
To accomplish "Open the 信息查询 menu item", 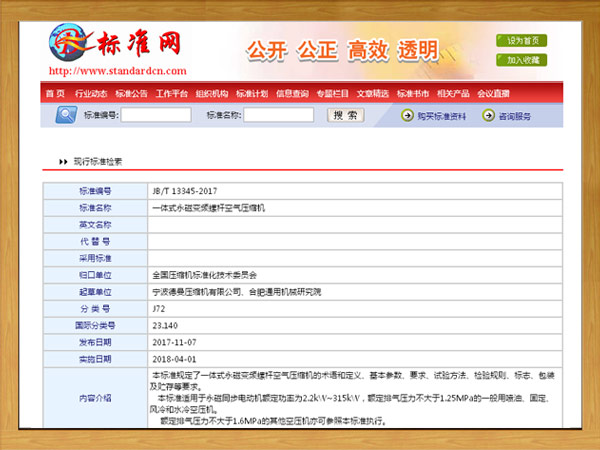I will pyautogui.click(x=292, y=93).
